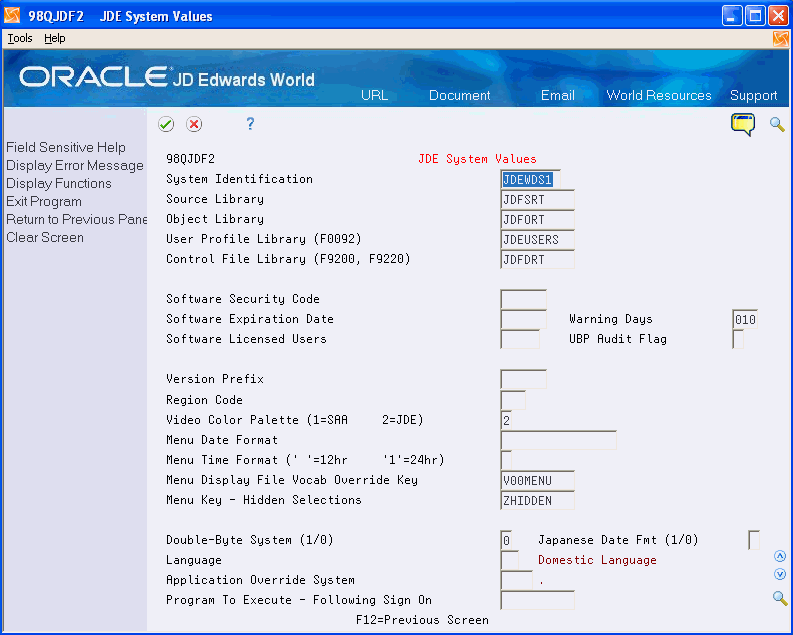Click the Software Licensed Users field
This screenshot has height=635, width=793.
point(520,339)
